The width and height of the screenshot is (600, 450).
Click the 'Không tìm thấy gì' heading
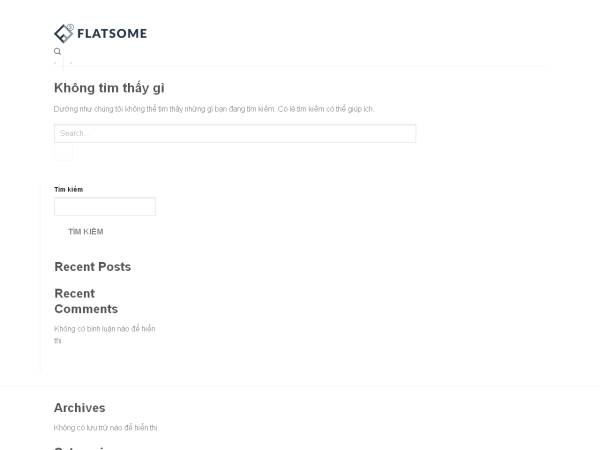tap(109, 88)
